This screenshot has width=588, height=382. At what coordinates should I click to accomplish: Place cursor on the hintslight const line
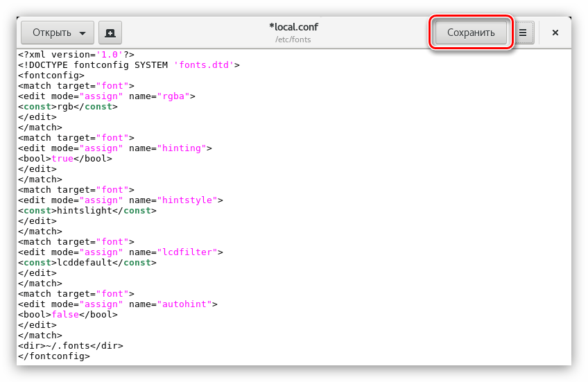coord(87,211)
